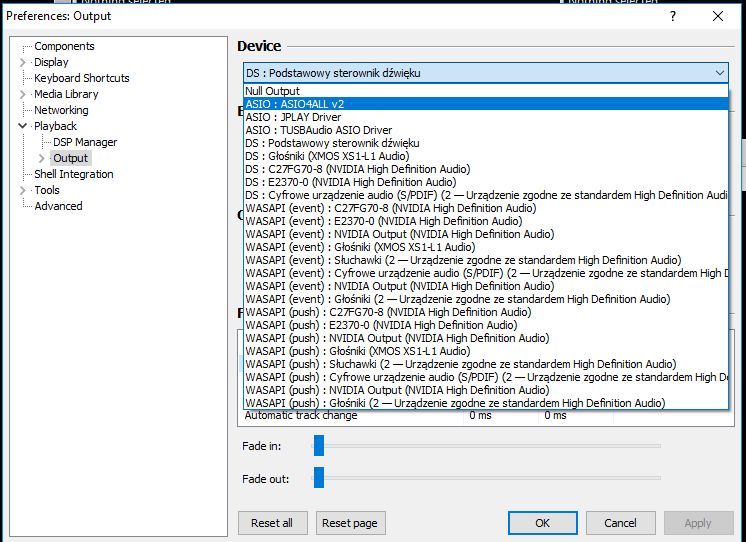Expand the Output sub-node arrow
The width and height of the screenshot is (746, 542).
(41, 158)
